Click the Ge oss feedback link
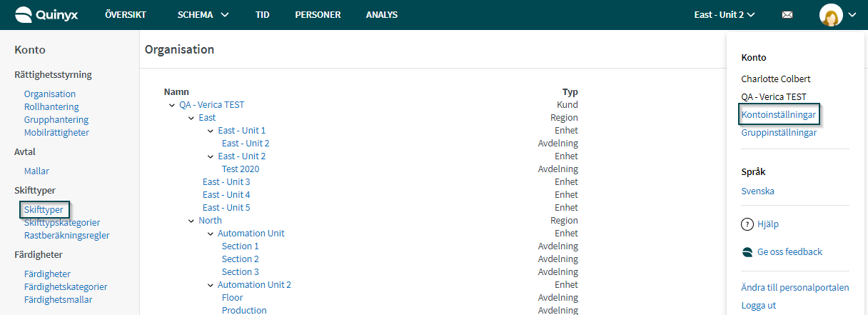The height and width of the screenshot is (315, 868). (x=790, y=252)
